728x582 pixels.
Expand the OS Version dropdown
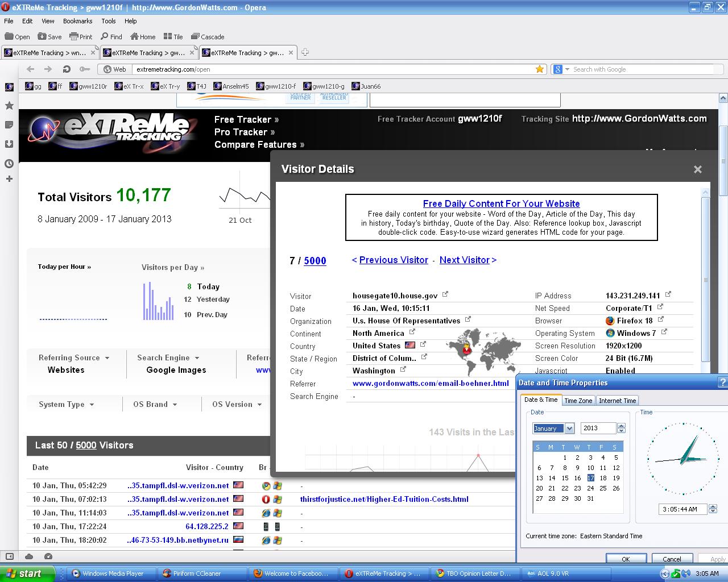pyautogui.click(x=259, y=405)
